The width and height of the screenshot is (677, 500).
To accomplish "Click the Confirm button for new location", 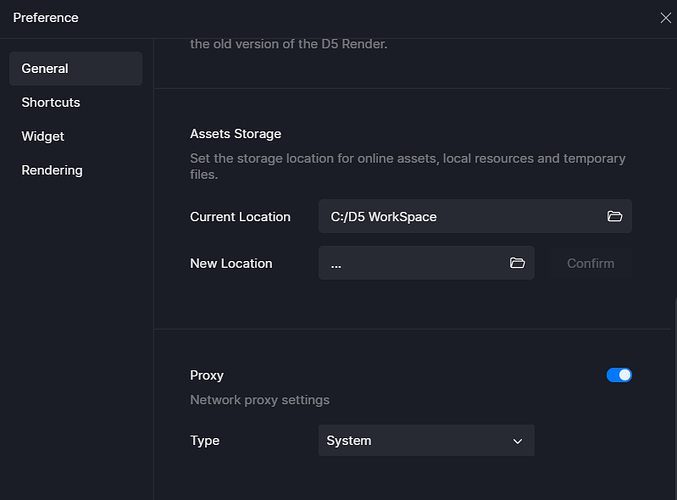I will click(x=591, y=263).
